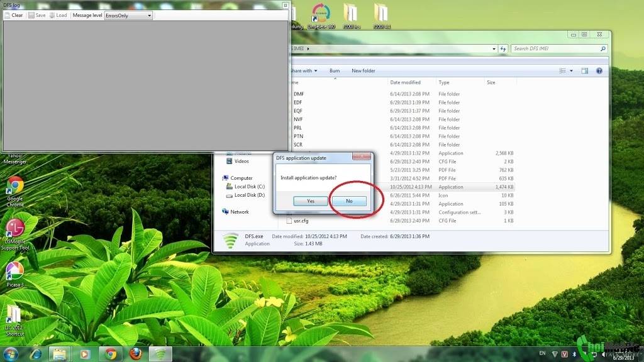This screenshot has width=644, height=362.
Task: Click the breadcrumb arrow after IMEI
Action: (308, 48)
